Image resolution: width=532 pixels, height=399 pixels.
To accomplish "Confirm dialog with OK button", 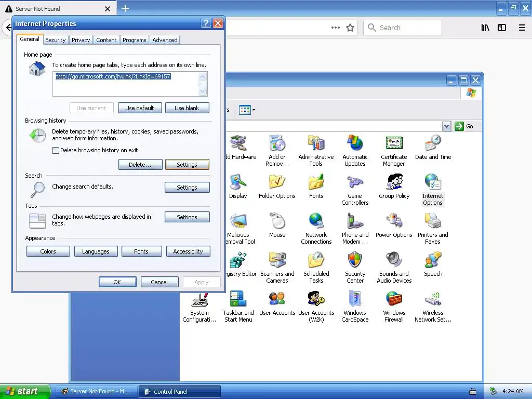I will pos(117,282).
